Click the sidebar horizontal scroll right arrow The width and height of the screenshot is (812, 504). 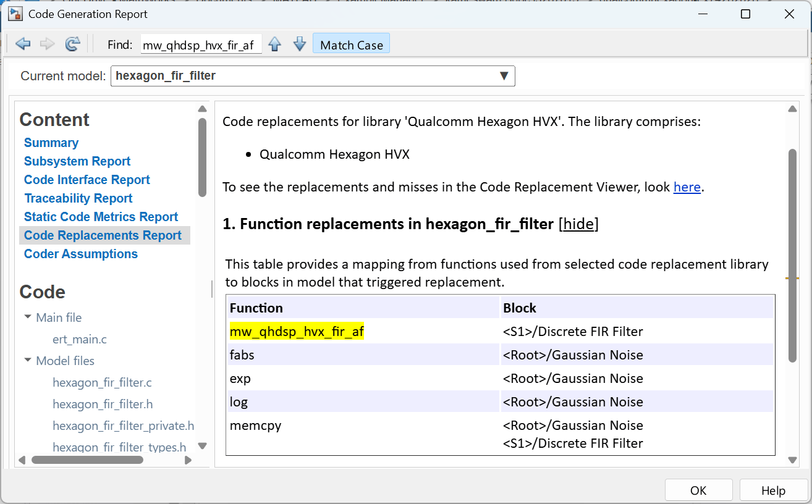pyautogui.click(x=188, y=460)
